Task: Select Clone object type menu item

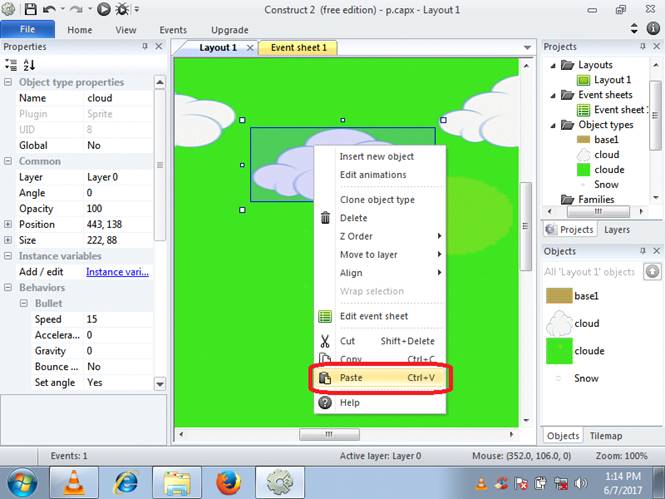Action: coord(380,199)
